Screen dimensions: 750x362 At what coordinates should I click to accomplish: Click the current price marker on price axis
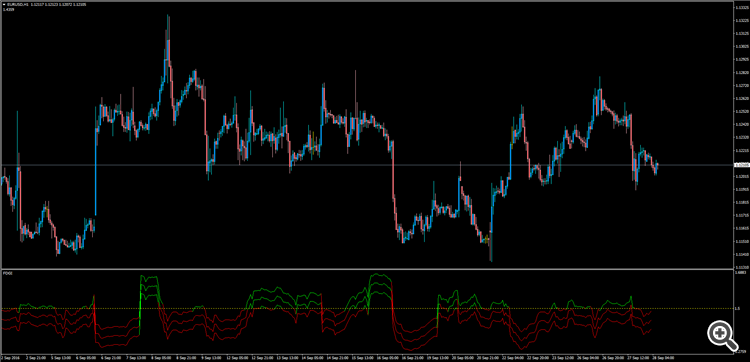click(742, 165)
